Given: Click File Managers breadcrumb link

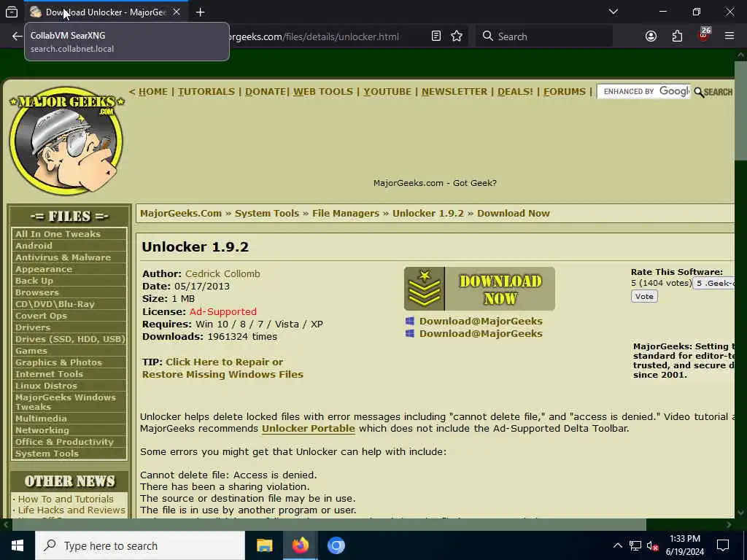Looking at the screenshot, I should (346, 214).
